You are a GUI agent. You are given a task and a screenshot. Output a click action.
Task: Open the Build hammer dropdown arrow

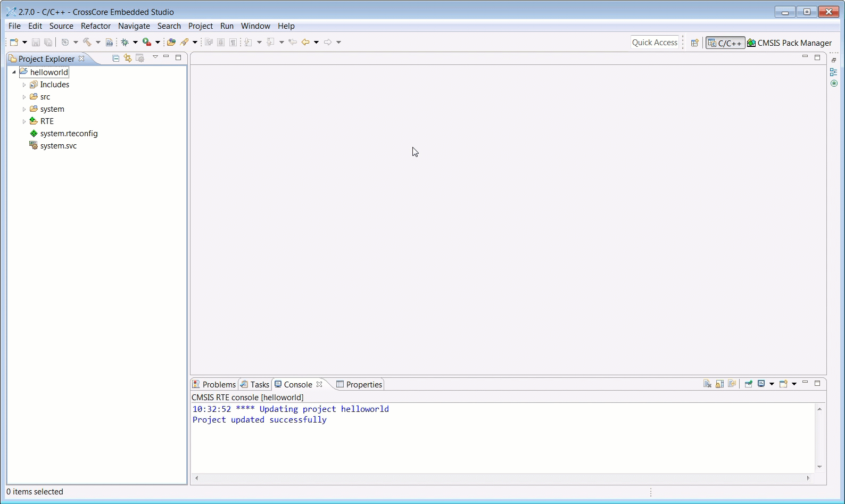click(x=98, y=42)
